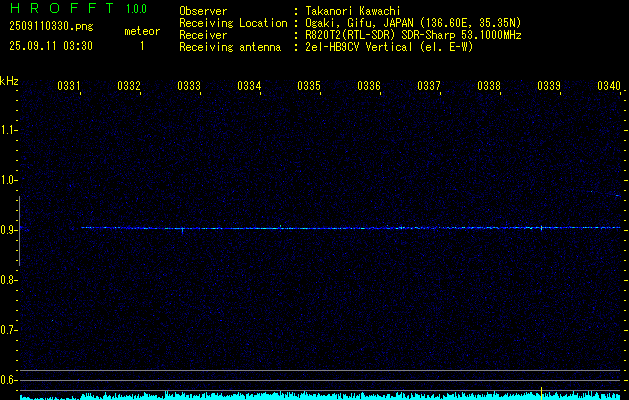Screen dimensions: 629x400
Task: Click the Observer label
Action: (203, 11)
